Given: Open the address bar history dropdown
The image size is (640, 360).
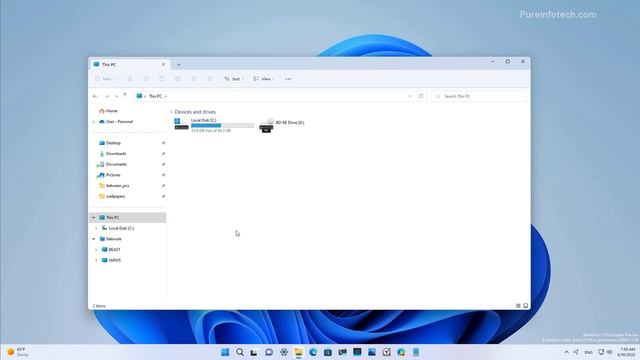Looking at the screenshot, I should click(x=410, y=96).
